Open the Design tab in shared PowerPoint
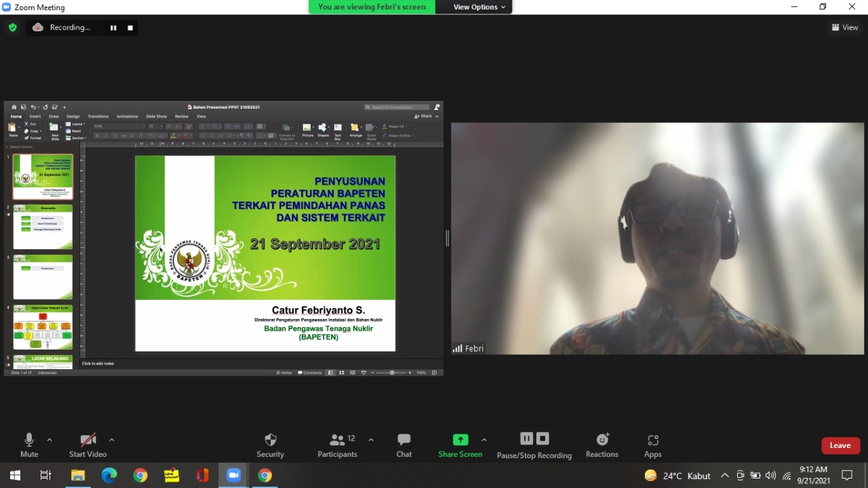 pyautogui.click(x=73, y=117)
